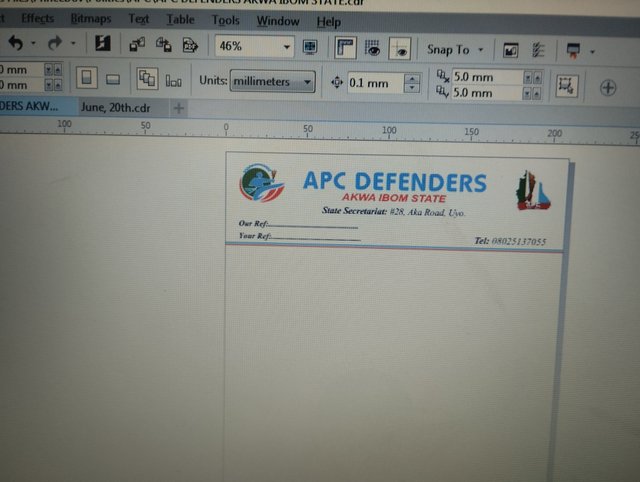Click the Undo arrow icon
This screenshot has height=482, width=640.
tap(16, 42)
